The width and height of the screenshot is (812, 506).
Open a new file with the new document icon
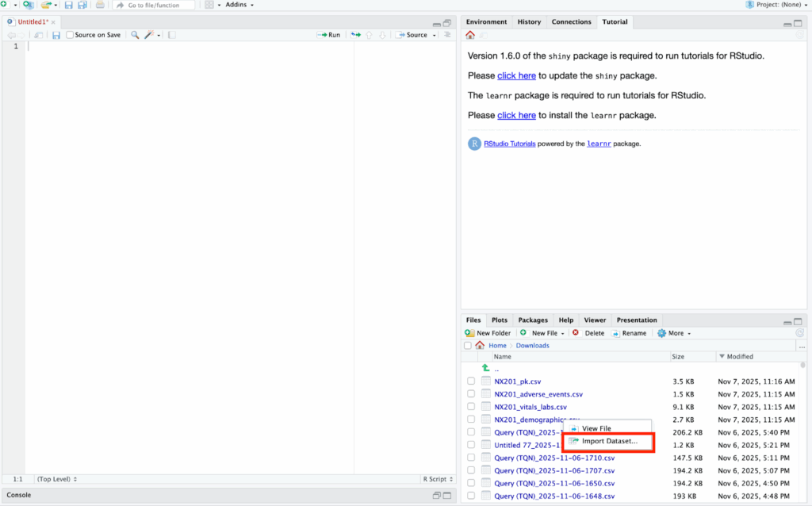tap(5, 4)
